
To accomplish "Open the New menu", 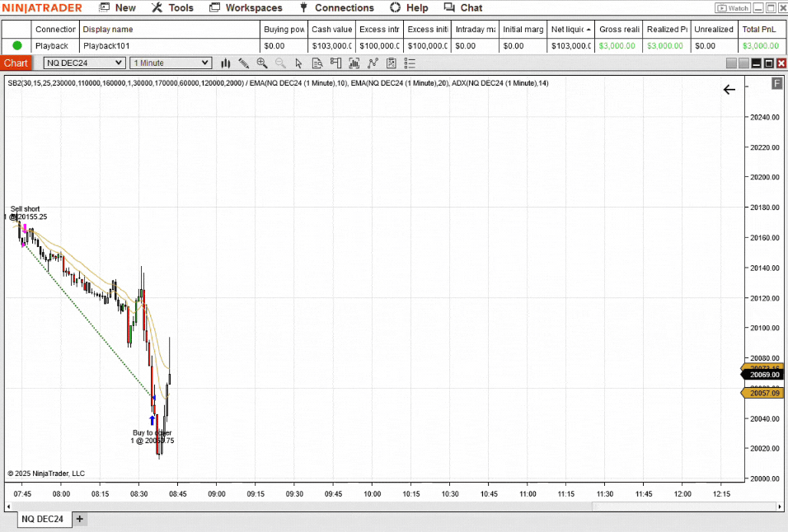I will [117, 7].
